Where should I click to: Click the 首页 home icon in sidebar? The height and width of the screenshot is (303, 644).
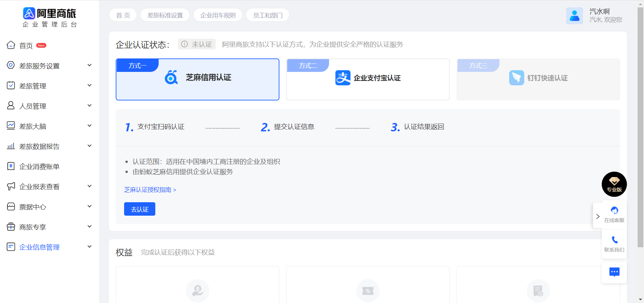coord(11,45)
